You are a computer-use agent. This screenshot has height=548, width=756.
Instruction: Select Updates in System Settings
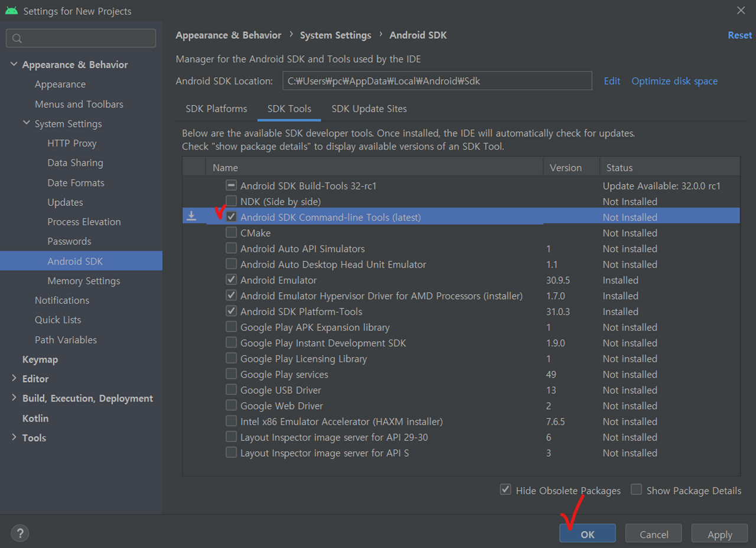(x=65, y=202)
